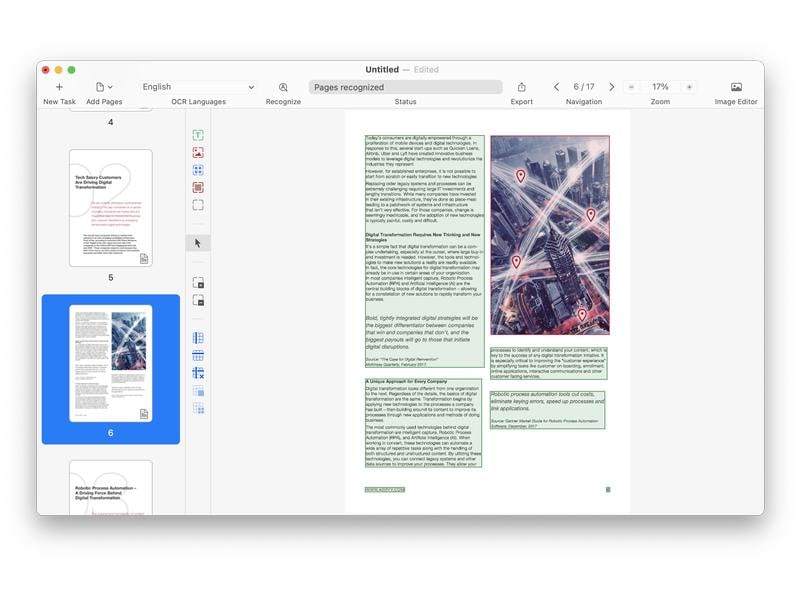Go to next page arrow
This screenshot has height=600, width=800.
611,87
